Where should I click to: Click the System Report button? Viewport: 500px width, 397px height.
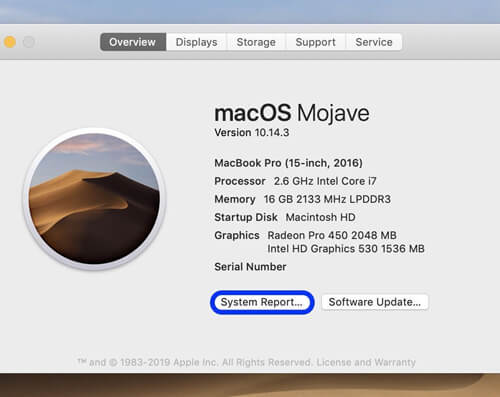[x=262, y=302]
